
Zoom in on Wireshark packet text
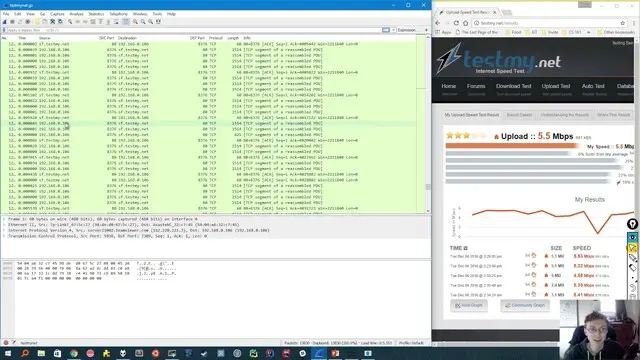click(135, 22)
